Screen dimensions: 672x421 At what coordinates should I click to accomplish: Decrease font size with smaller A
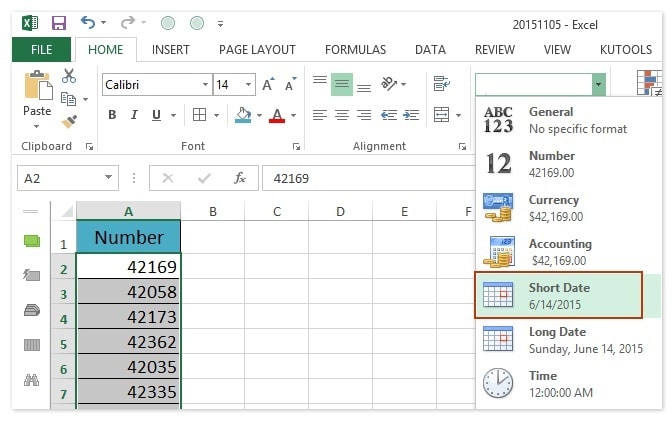[x=291, y=84]
